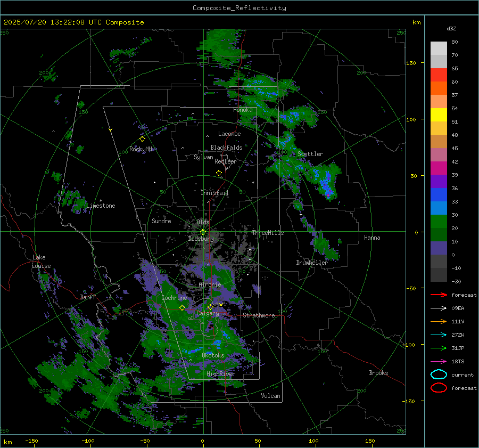This screenshot has height=448, width=479.
Task: Click the RockyMH map label
Action: click(x=141, y=149)
